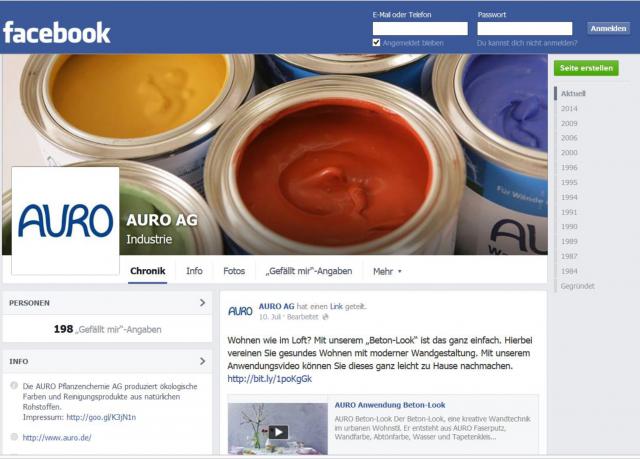Click the website icon beside auro.de link
Image resolution: width=640 pixels, height=459 pixels.
coord(14,437)
